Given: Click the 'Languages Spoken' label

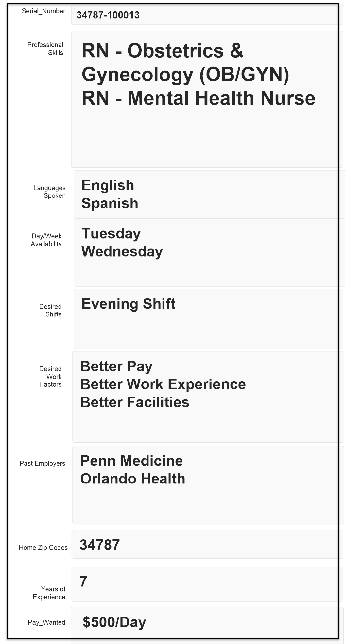Looking at the screenshot, I should pyautogui.click(x=49, y=192).
